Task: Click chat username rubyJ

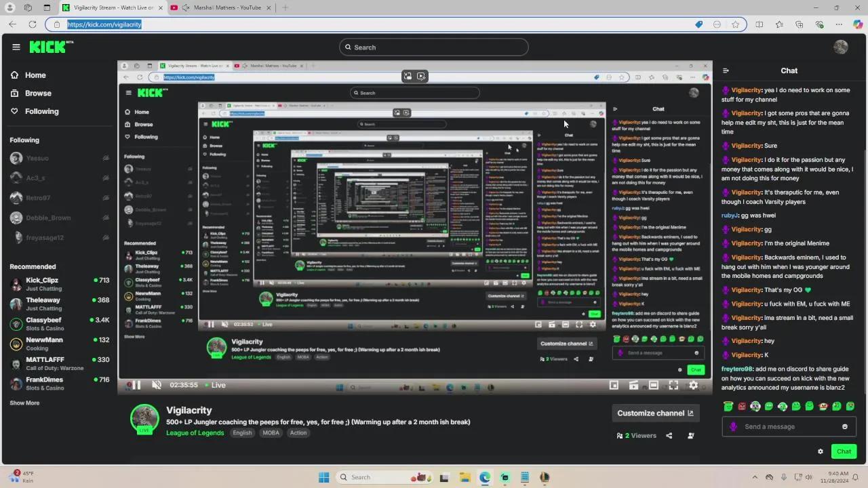Action: pyautogui.click(x=729, y=216)
